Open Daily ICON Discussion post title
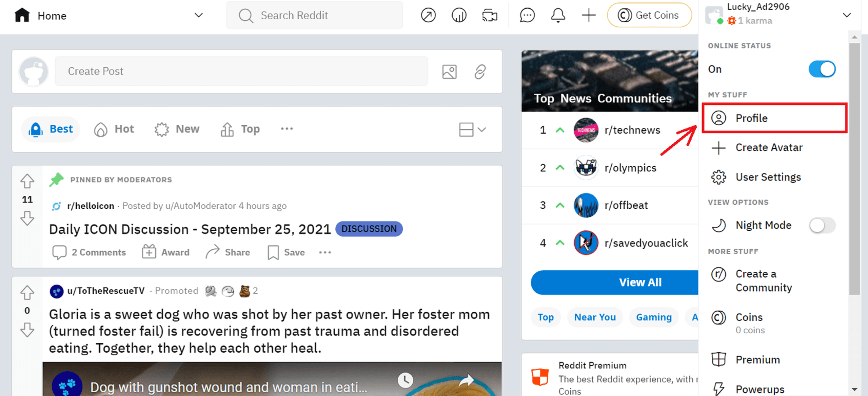 tap(190, 229)
